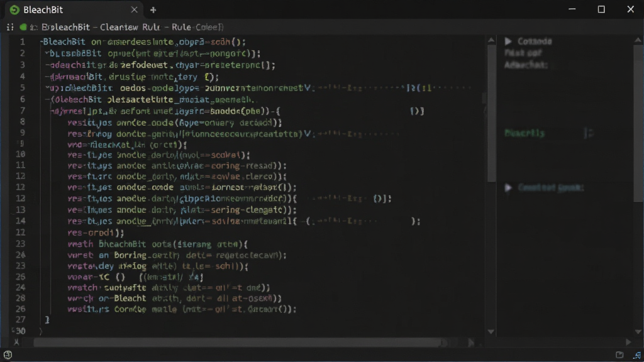
Task: Click the small X icon left of horizontal scrollbar
Action: (16, 342)
